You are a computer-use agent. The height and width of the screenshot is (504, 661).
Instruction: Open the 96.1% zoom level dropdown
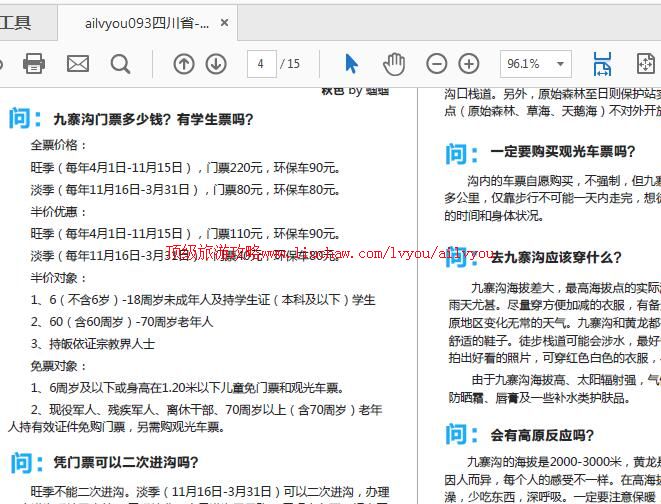click(535, 64)
